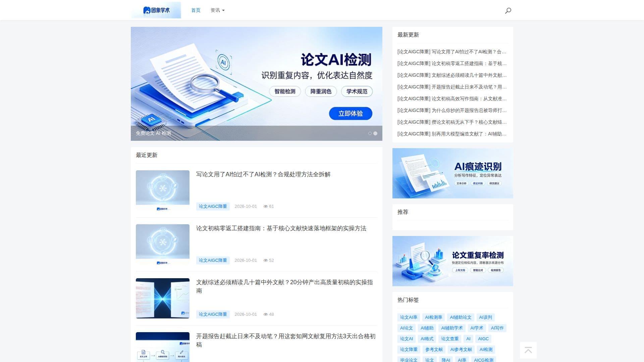Click 论文AIGC降重 tag under the 61-view article
The image size is (644, 362).
[x=213, y=206]
